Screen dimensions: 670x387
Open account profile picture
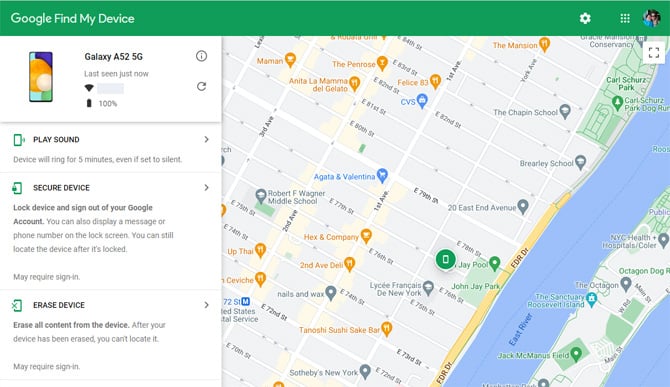click(x=652, y=18)
